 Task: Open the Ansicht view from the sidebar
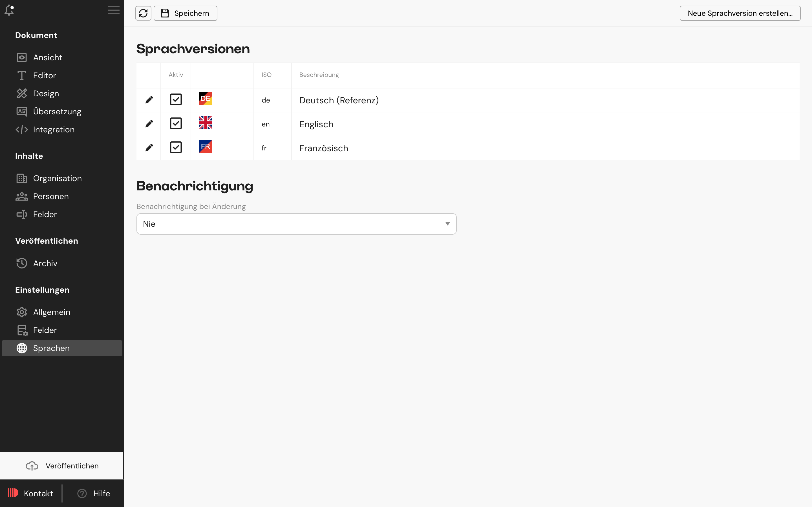pos(47,57)
